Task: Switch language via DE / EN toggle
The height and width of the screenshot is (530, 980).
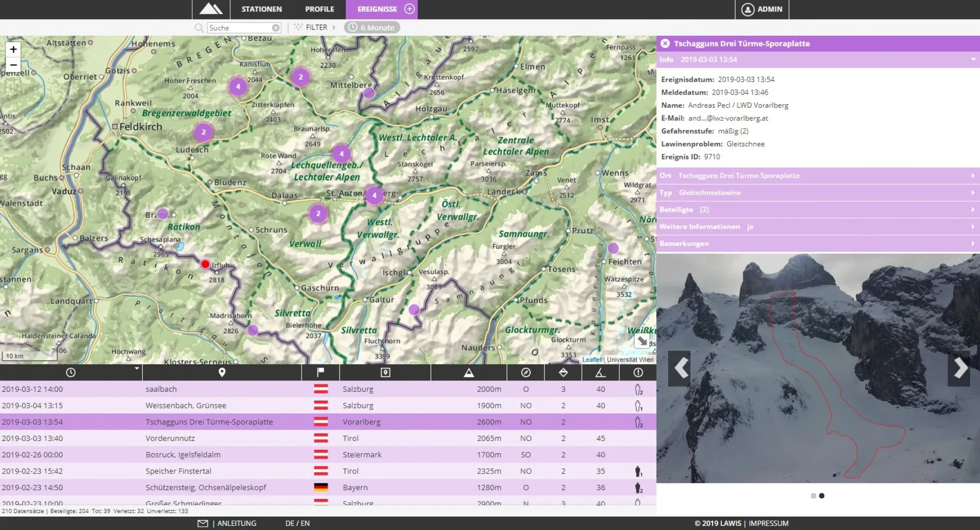Action: tap(297, 523)
